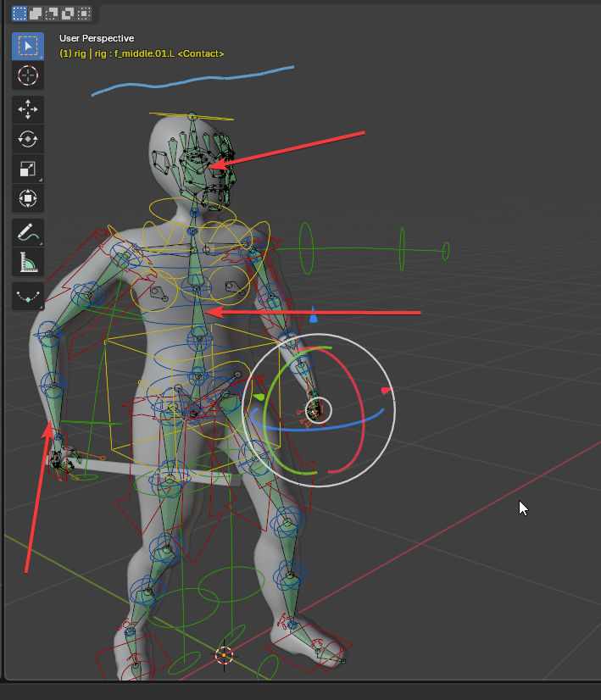Viewport: 601px width, 700px height.
Task: Click the 3D cursor between the feet
Action: 224,654
